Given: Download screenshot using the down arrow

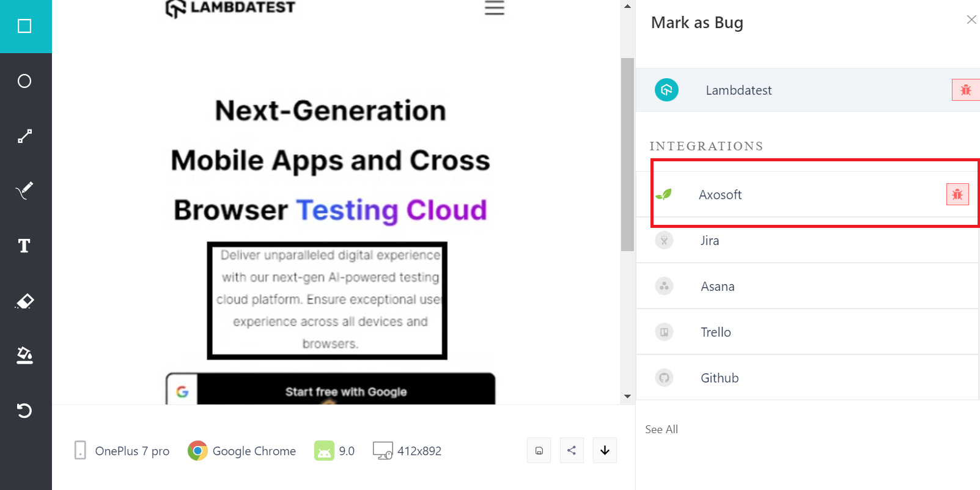Looking at the screenshot, I should point(605,450).
